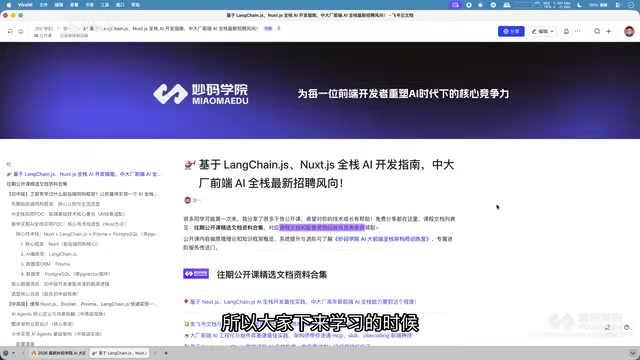The image size is (640, 360).
Task: Open the Vivaldi application menu
Action: (x=25, y=5)
